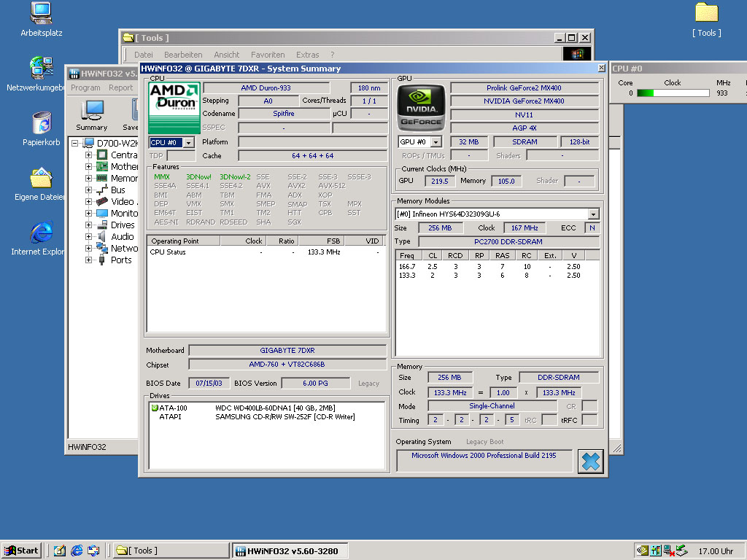Screen dimensions: 747x560
Task: Open the GPU #0 selector dropdown
Action: (x=436, y=142)
